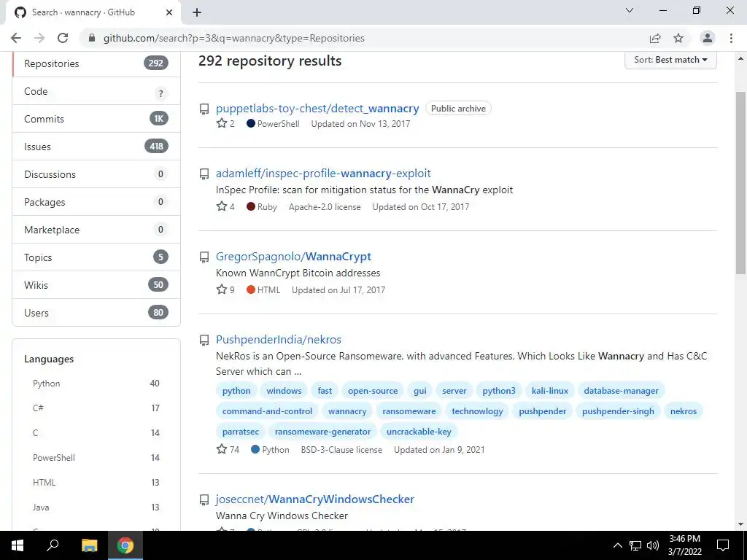The height and width of the screenshot is (560, 747).
Task: Click the uncrackable-key topic tag
Action: tap(419, 432)
